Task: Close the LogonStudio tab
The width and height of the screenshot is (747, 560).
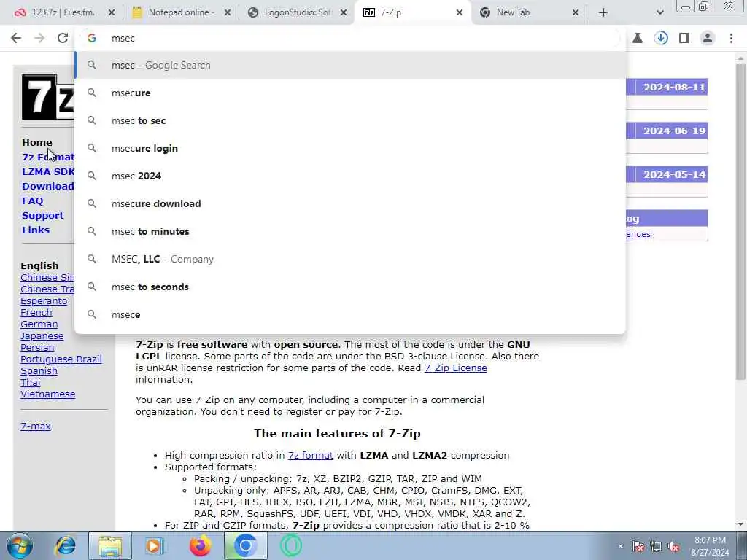Action: click(344, 12)
